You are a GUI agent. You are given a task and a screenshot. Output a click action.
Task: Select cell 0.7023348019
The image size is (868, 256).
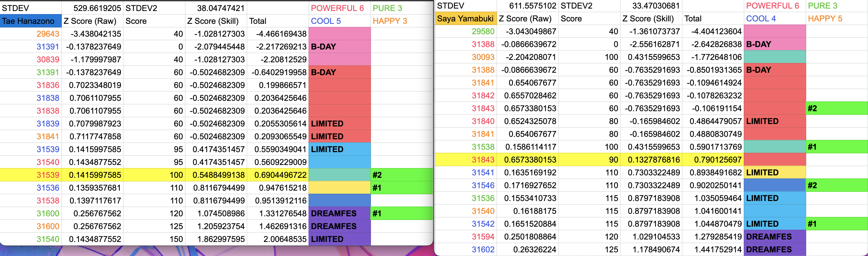[92, 85]
